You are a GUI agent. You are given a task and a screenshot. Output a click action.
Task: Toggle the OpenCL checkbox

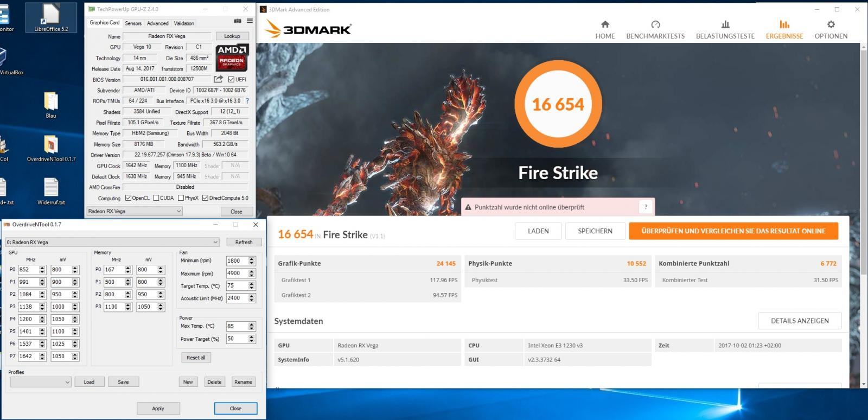[129, 198]
